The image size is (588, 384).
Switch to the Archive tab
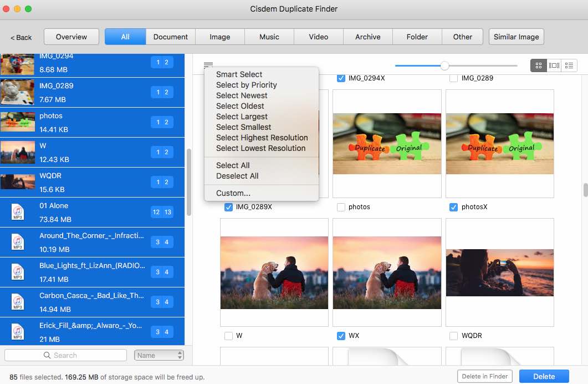(x=368, y=37)
